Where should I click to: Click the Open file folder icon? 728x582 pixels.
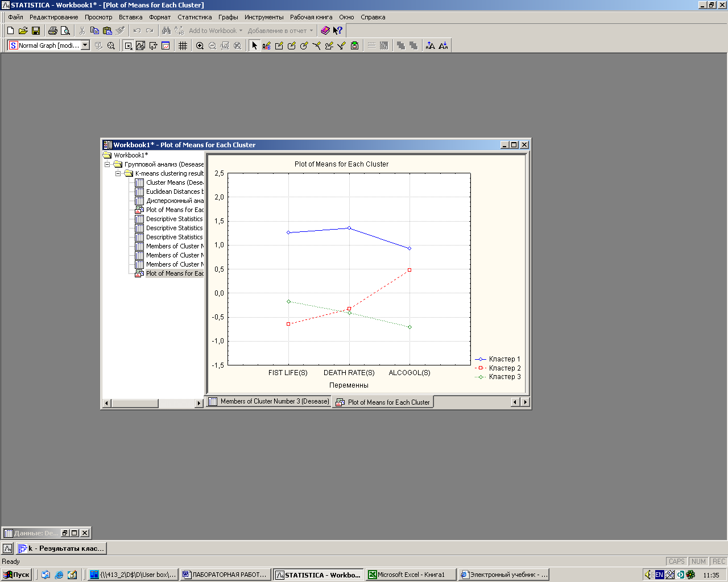pyautogui.click(x=23, y=31)
